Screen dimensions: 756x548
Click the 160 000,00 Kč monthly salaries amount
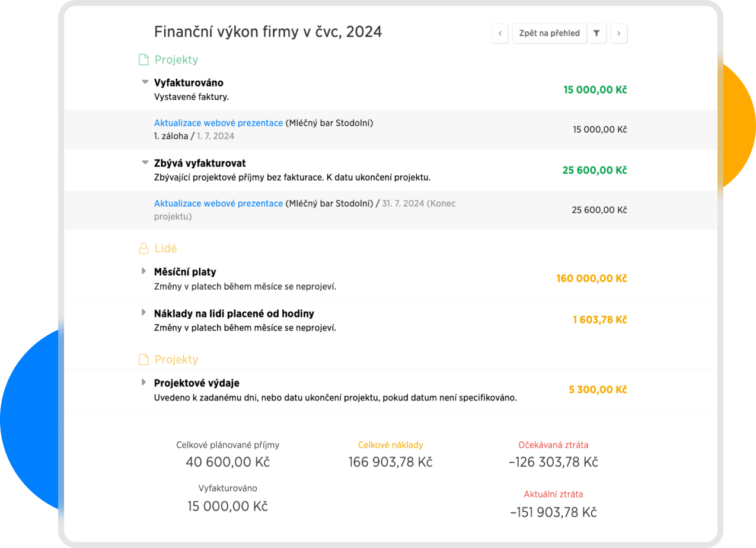tap(591, 278)
